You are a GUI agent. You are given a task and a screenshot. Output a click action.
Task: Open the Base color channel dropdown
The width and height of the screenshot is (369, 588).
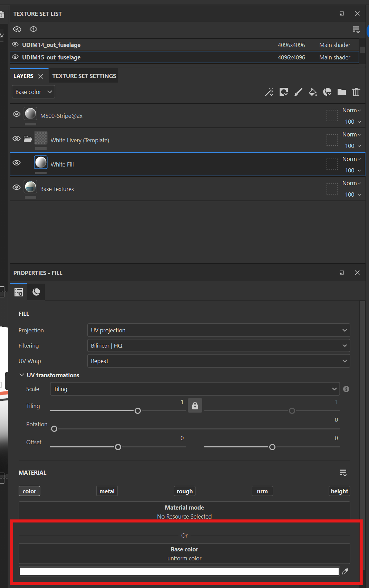33,92
